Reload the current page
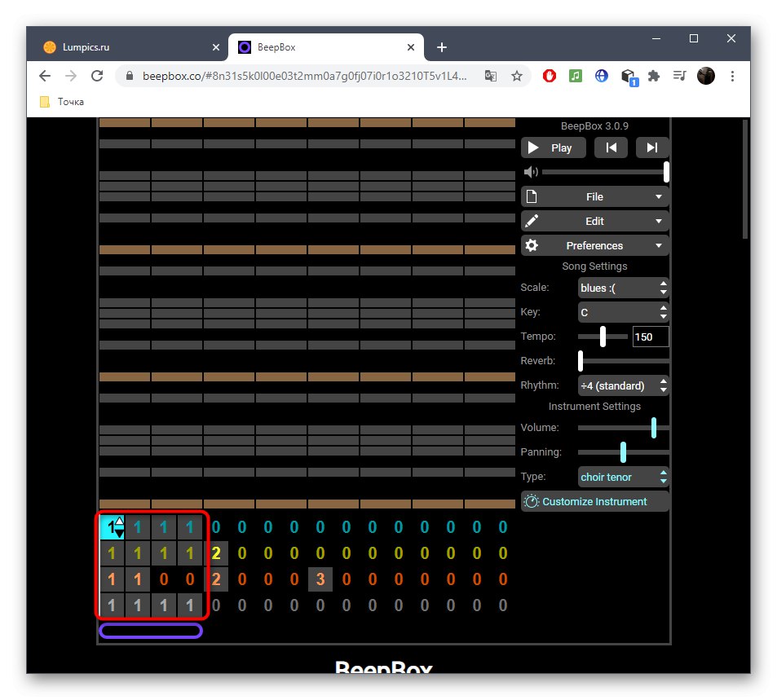Image resolution: width=777 pixels, height=700 pixels. [97, 76]
